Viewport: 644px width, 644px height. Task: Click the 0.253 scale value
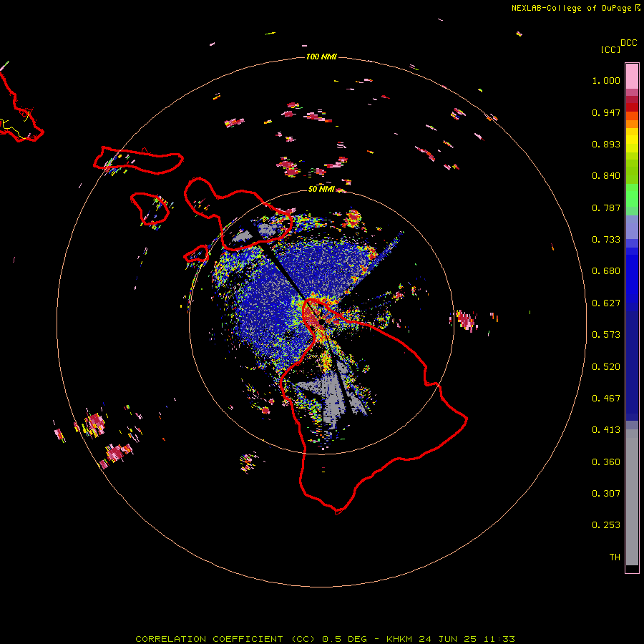tap(606, 525)
